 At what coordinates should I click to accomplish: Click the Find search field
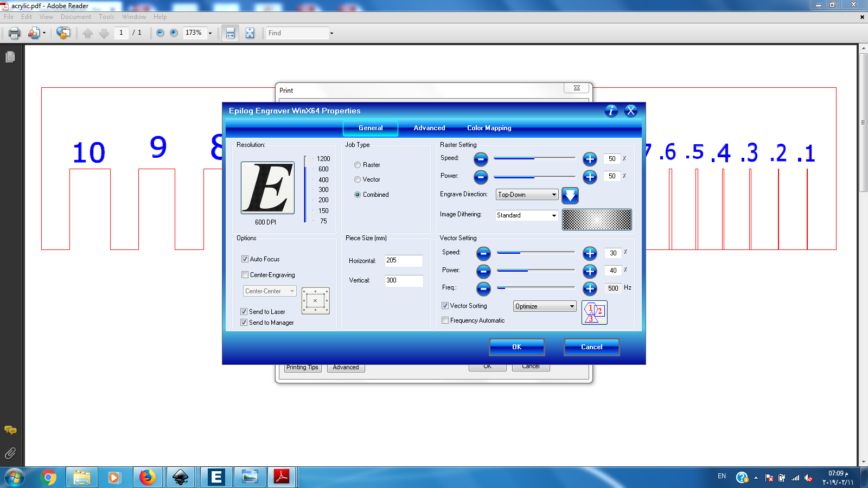tap(297, 33)
